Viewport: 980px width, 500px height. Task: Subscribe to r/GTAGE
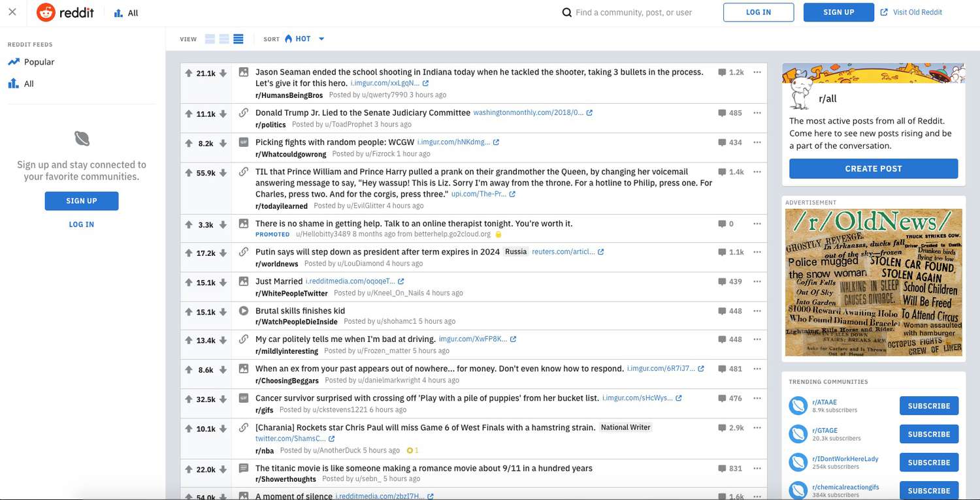tap(929, 434)
